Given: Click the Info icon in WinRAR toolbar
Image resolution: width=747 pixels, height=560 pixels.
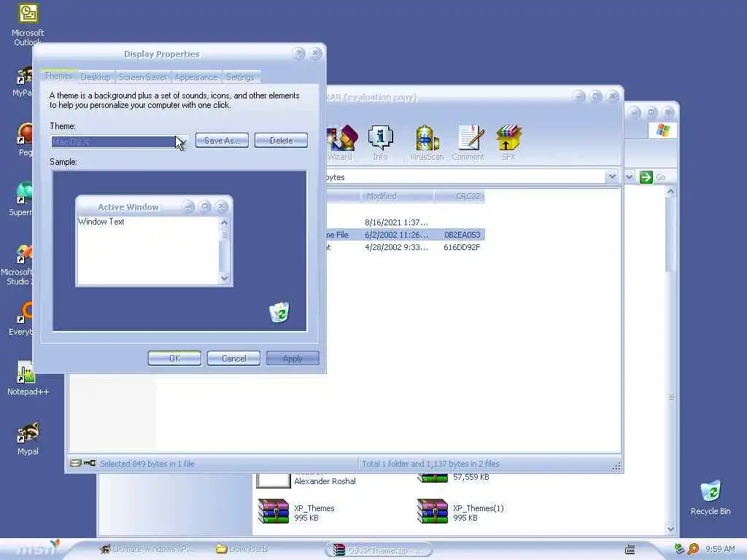Looking at the screenshot, I should pyautogui.click(x=380, y=142).
